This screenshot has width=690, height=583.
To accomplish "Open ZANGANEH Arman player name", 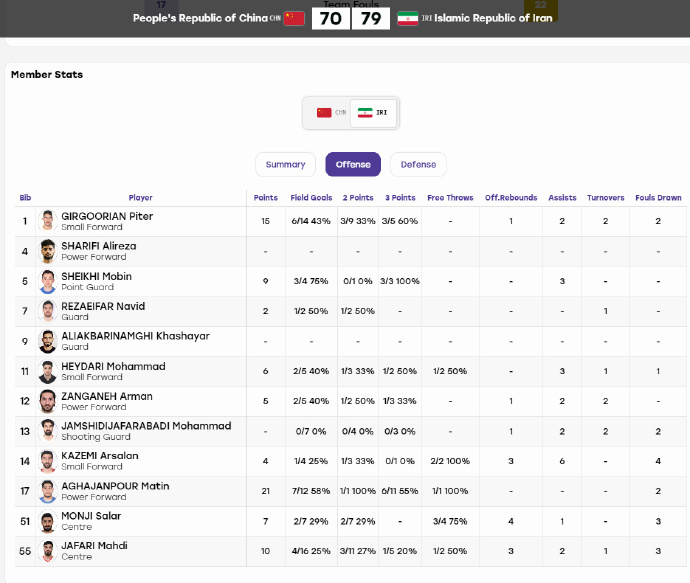I will (107, 396).
